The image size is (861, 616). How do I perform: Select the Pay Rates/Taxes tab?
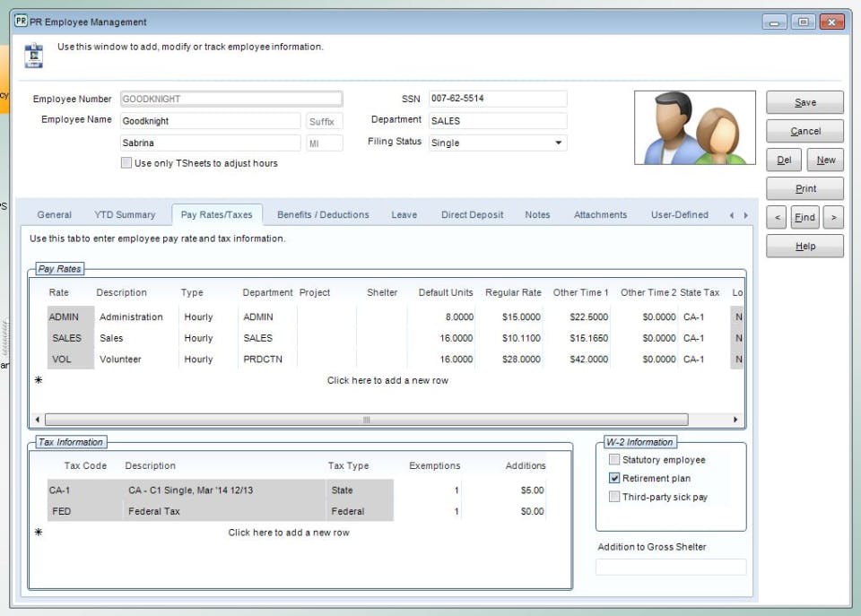pyautogui.click(x=217, y=214)
